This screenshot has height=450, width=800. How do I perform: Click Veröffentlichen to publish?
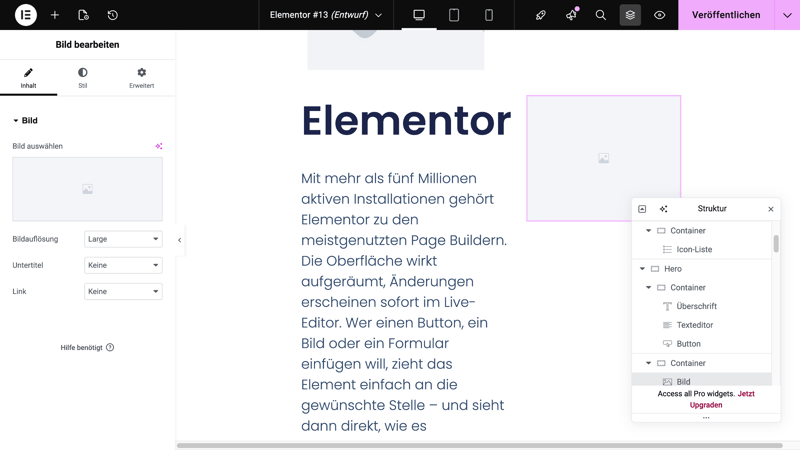coord(726,15)
